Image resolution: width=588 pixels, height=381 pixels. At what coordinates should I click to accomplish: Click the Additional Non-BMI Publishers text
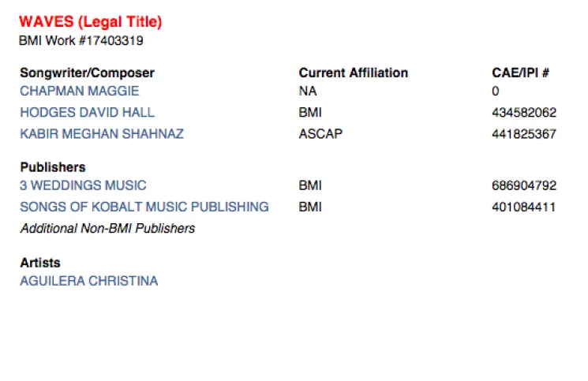coord(107,229)
